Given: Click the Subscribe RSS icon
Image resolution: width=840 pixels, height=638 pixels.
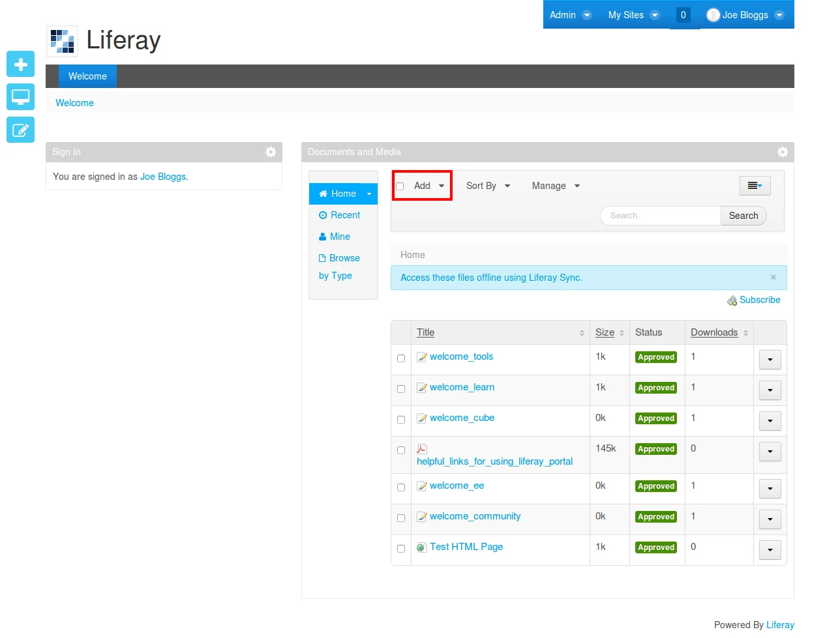Looking at the screenshot, I should coord(732,300).
